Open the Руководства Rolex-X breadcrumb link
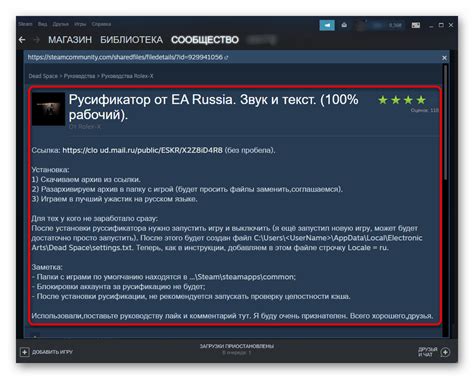 [x=127, y=76]
